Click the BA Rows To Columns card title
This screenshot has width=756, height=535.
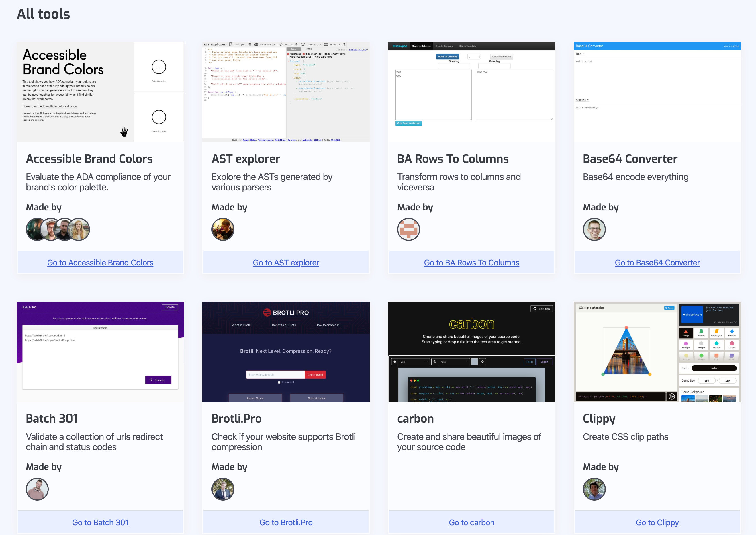[x=453, y=159]
